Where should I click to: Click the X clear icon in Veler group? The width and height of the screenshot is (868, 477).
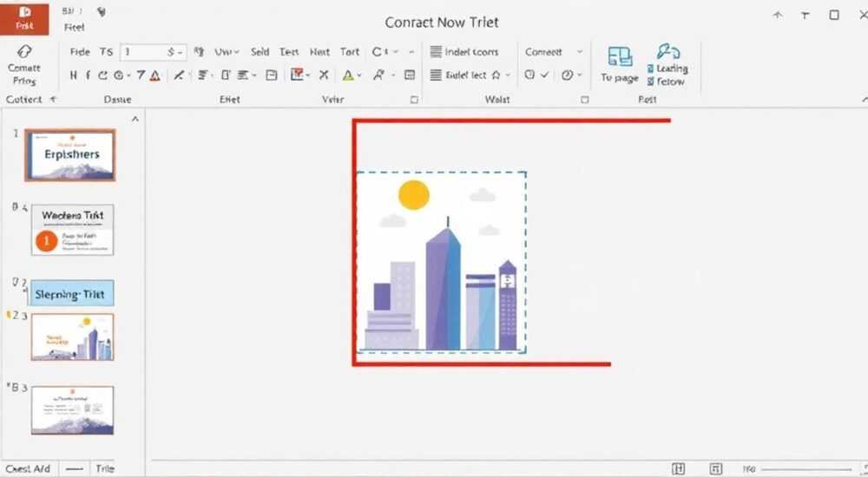point(324,75)
